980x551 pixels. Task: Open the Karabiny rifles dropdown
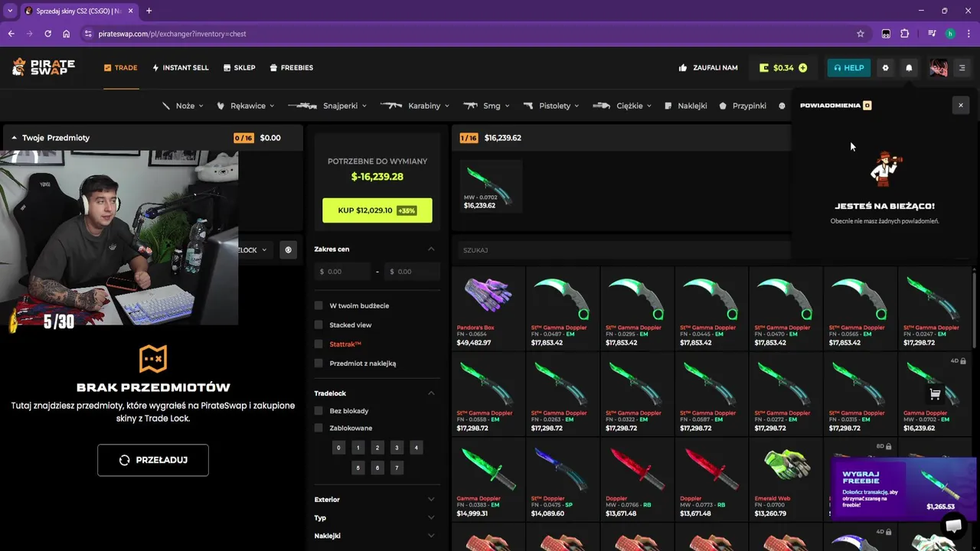coord(414,106)
